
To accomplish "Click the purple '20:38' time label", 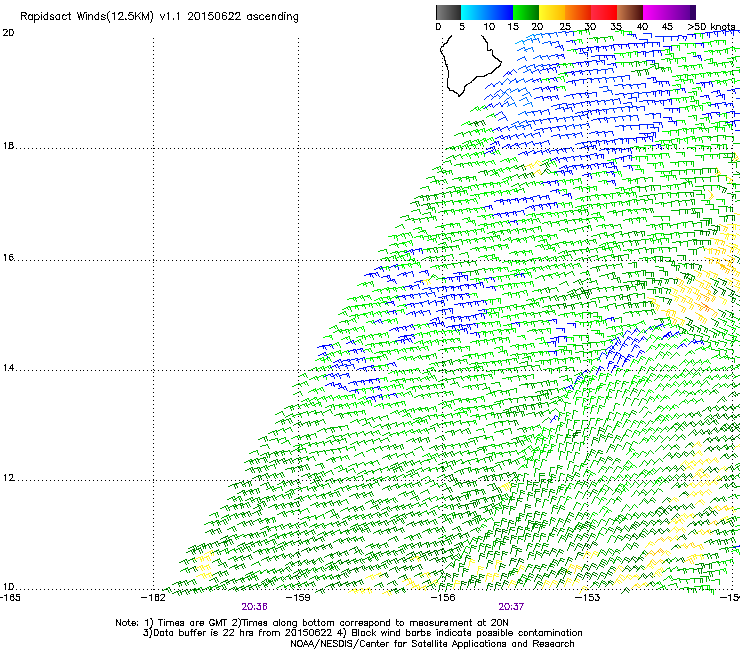I will 254,607.
